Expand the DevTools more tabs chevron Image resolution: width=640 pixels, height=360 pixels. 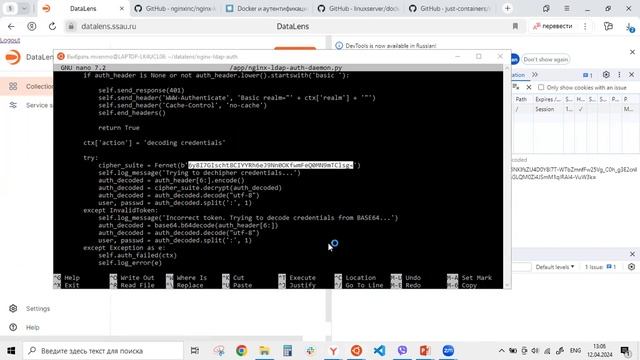coord(535,75)
